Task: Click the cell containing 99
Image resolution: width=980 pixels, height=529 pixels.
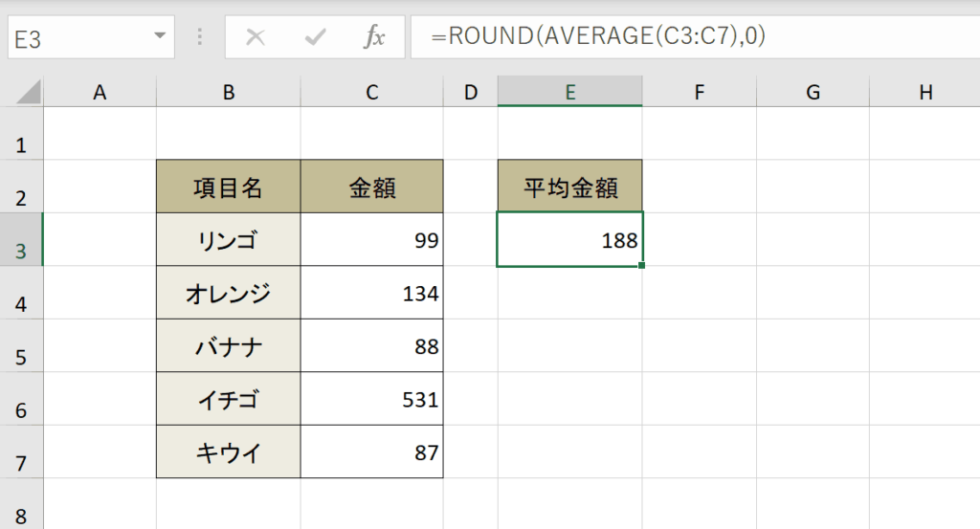Action: click(x=372, y=239)
